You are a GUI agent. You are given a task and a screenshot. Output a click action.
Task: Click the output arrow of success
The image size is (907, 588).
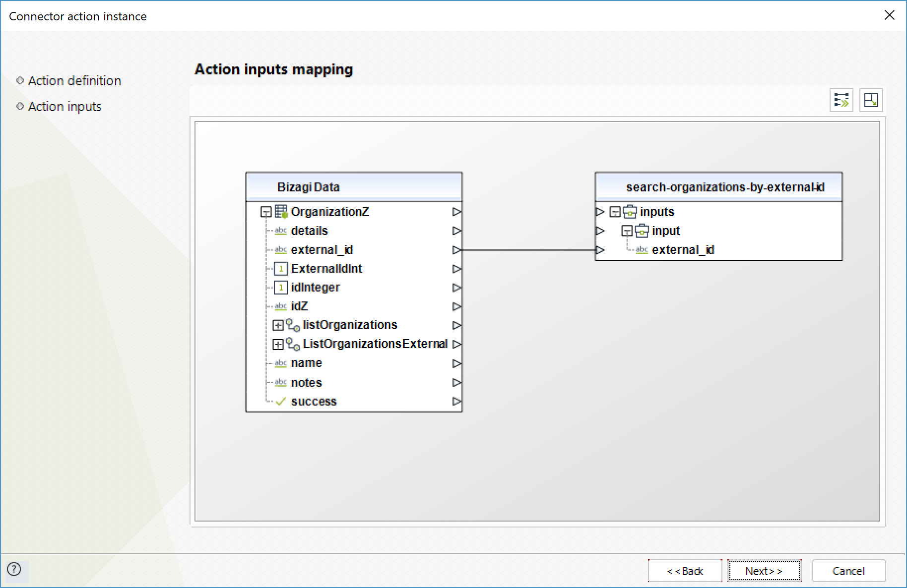click(x=456, y=401)
